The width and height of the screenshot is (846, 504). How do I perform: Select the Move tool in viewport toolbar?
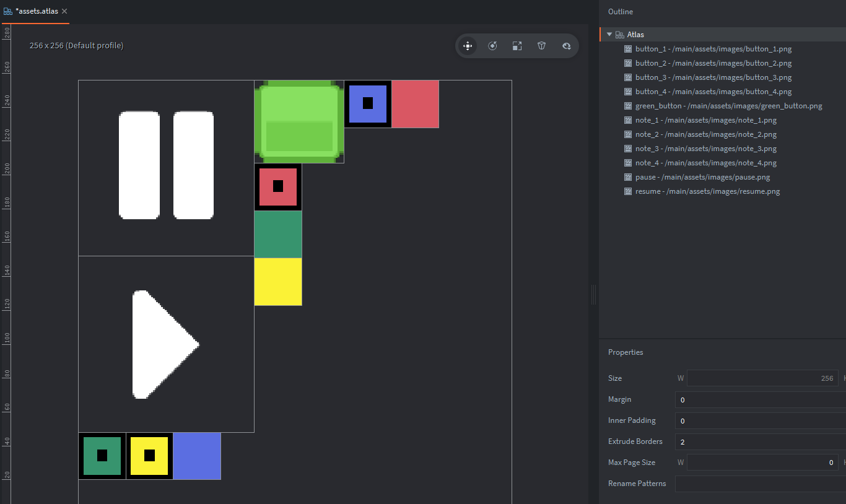(x=468, y=46)
